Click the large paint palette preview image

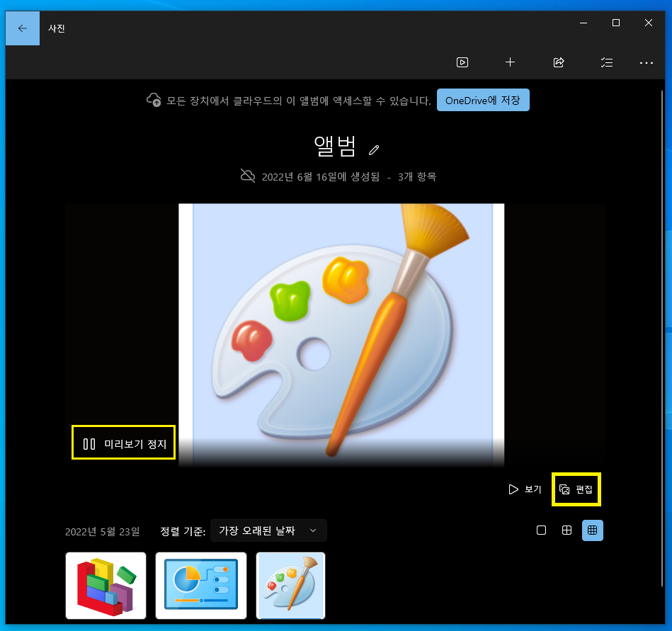341,335
